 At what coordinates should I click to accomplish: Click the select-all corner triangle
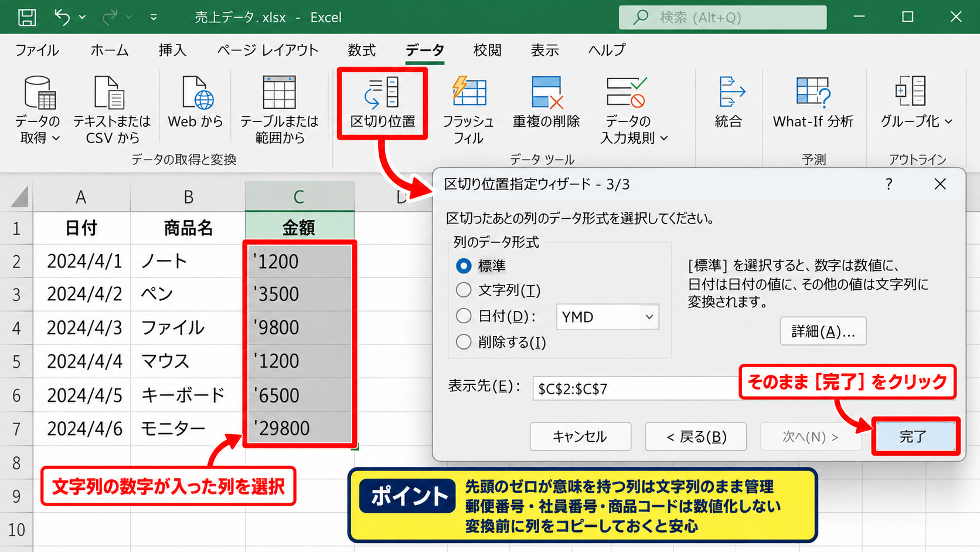19,197
